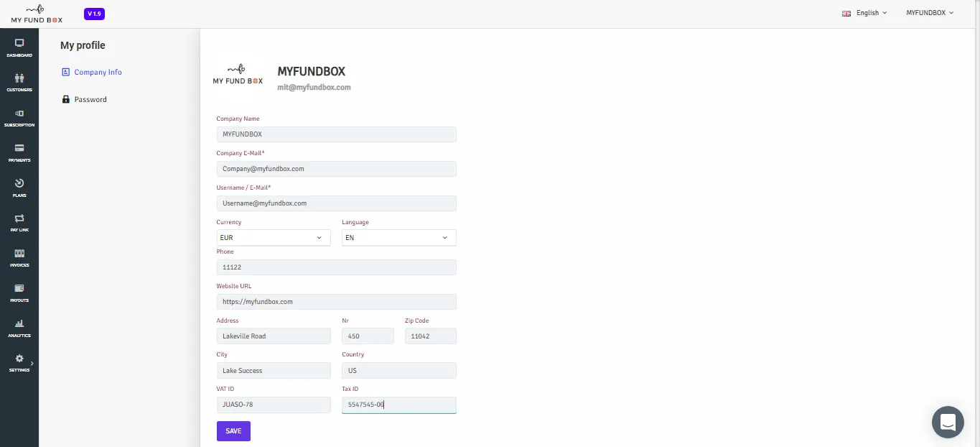Select the Company Info tab
The height and width of the screenshot is (447, 980).
pos(92,72)
